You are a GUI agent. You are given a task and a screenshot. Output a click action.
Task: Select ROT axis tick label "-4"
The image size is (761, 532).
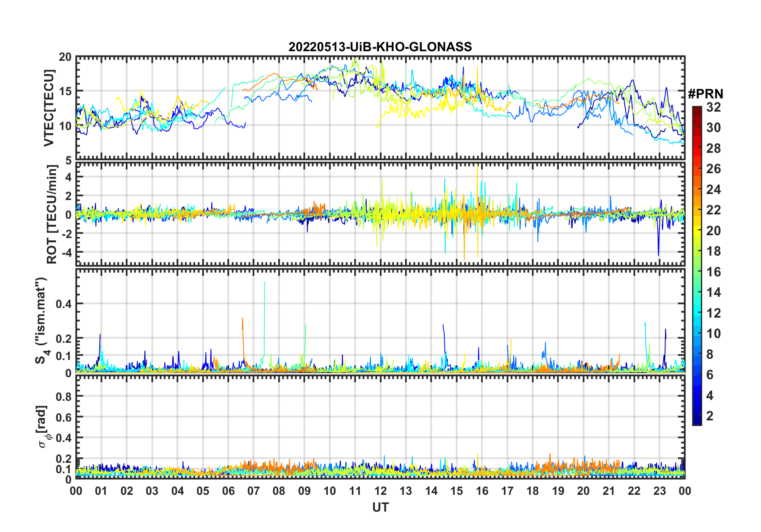coord(67,252)
